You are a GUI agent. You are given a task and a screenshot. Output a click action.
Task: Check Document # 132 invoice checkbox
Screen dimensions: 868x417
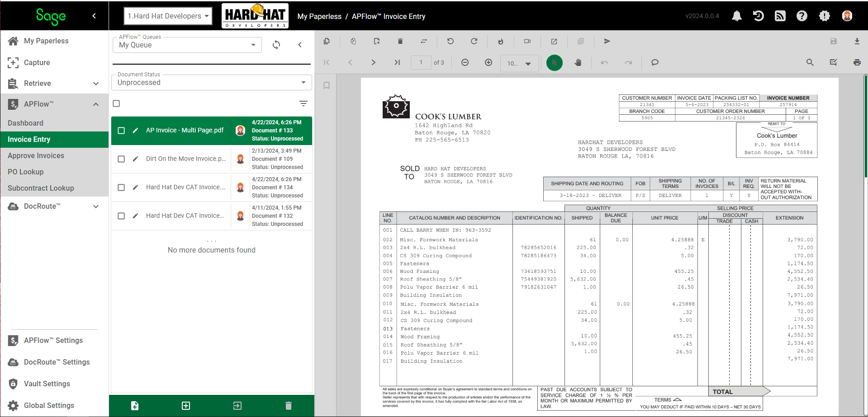121,216
